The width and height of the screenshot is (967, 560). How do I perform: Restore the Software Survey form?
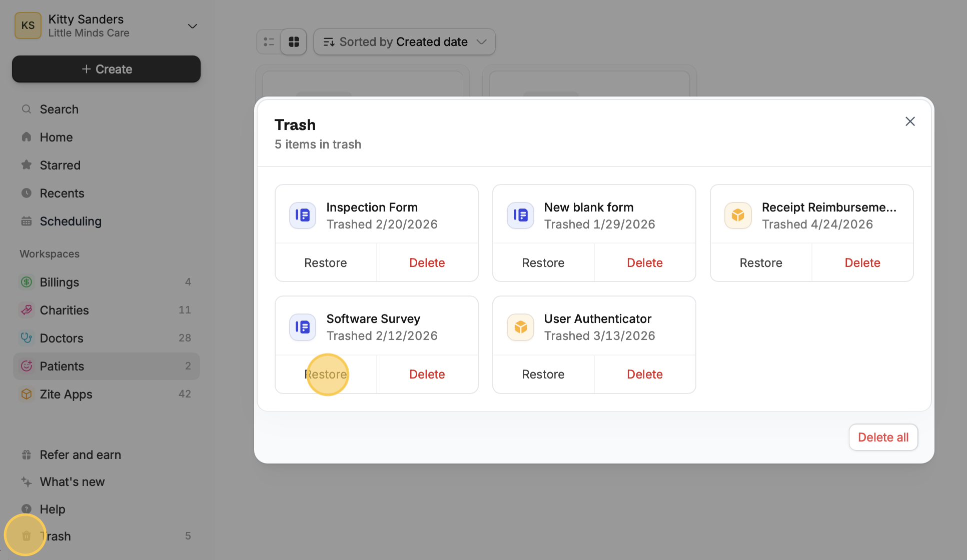[326, 374]
